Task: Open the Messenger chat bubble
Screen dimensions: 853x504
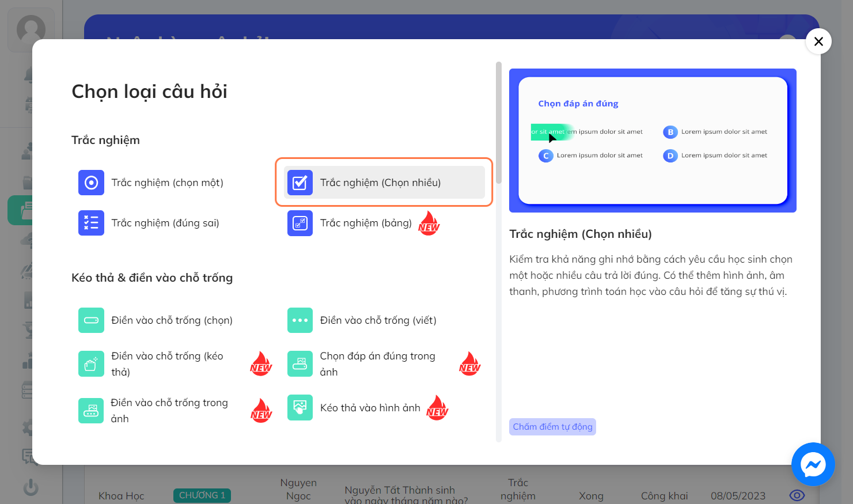Action: [x=813, y=464]
